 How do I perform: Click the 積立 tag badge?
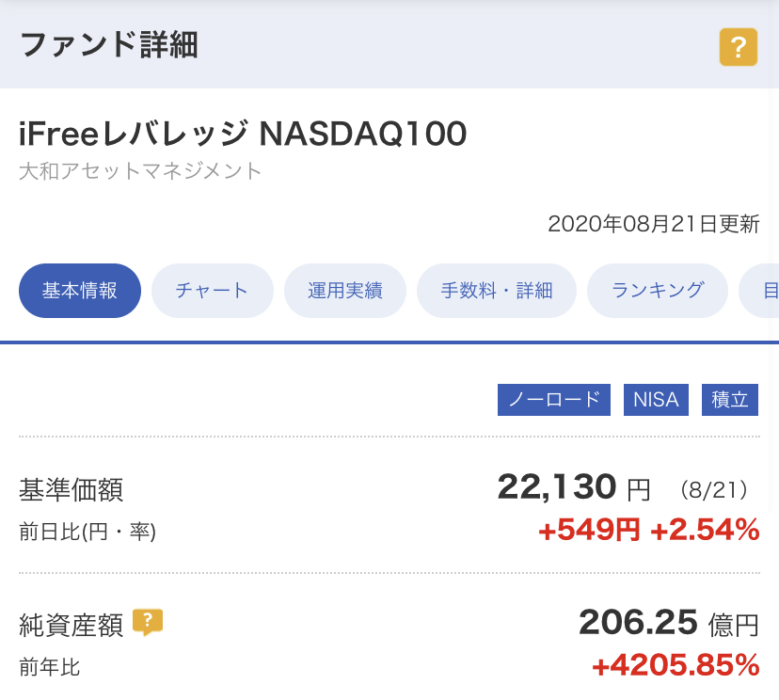click(x=730, y=399)
